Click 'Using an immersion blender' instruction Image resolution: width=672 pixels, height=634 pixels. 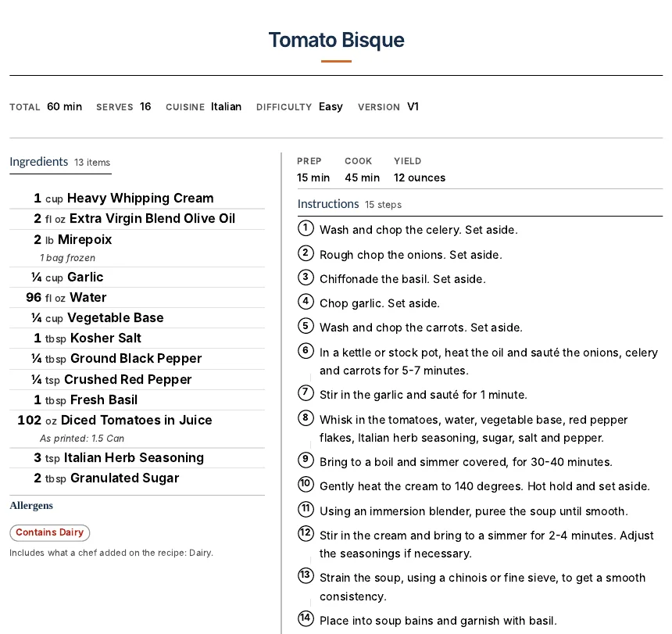point(474,511)
